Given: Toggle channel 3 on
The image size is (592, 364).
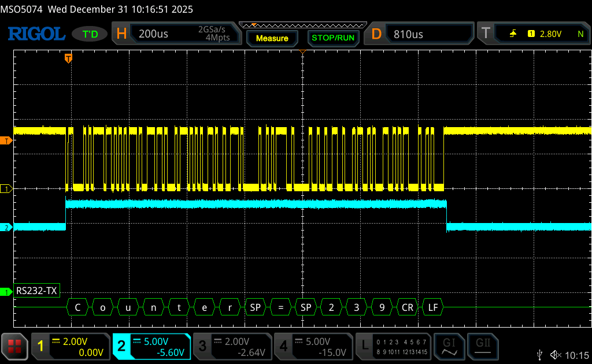Looking at the screenshot, I should (232, 346).
